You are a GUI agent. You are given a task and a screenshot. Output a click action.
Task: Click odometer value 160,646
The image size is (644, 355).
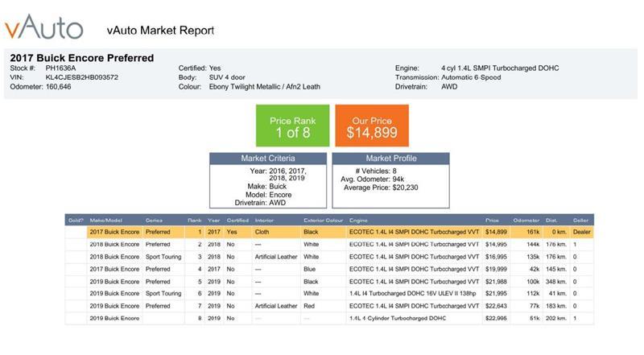[x=58, y=87]
